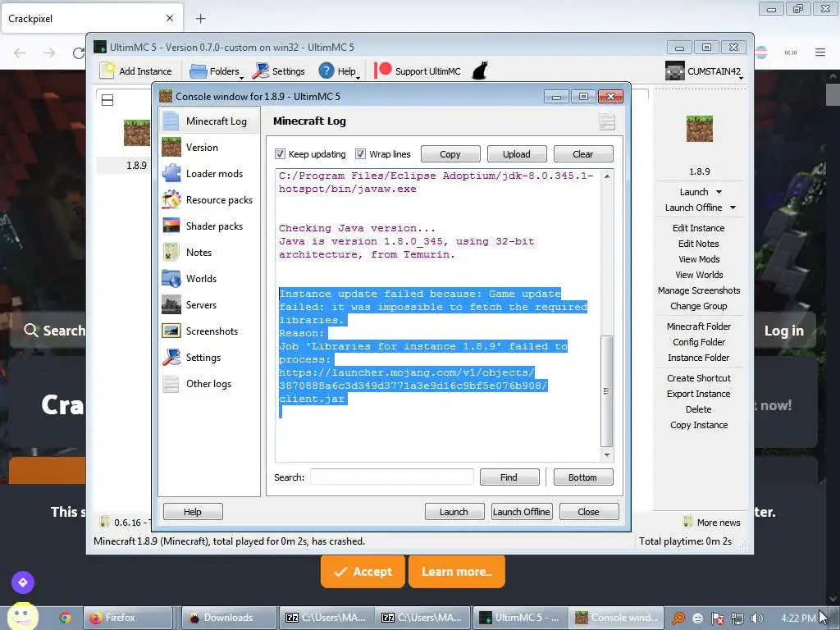Click View Mods in side panel
Screen dimensions: 840x630
point(699,258)
